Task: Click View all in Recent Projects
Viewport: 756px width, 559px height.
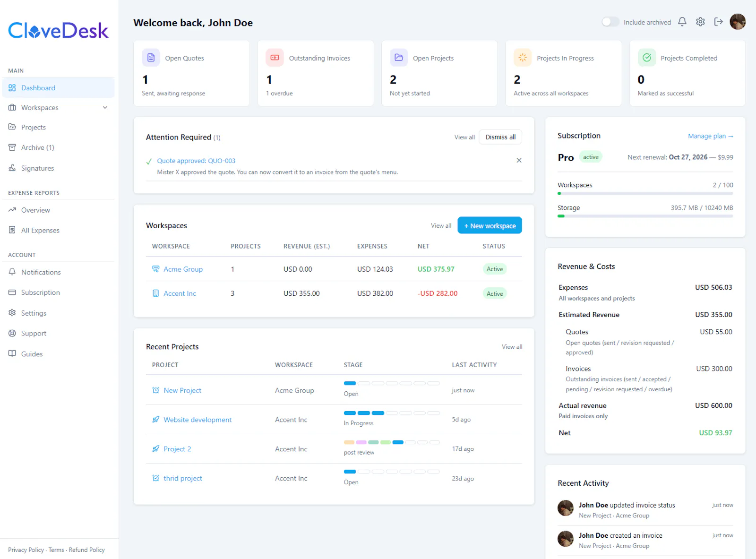Action: [512, 347]
